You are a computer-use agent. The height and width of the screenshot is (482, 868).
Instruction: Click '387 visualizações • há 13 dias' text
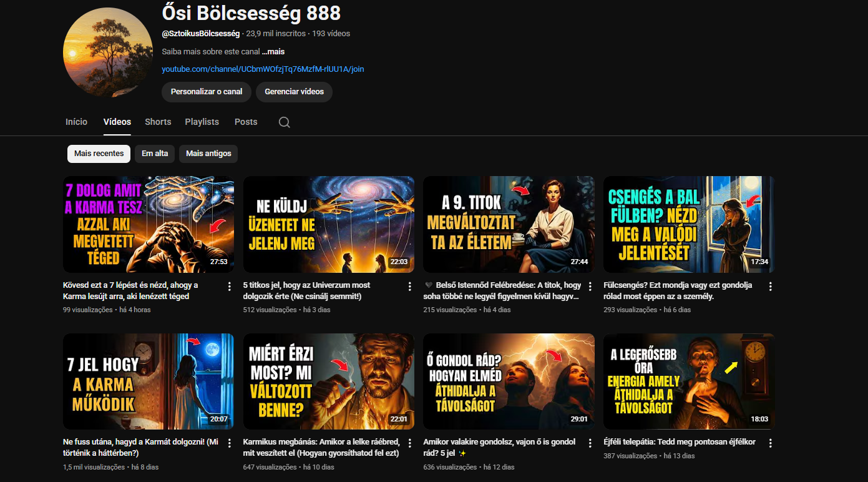point(649,456)
